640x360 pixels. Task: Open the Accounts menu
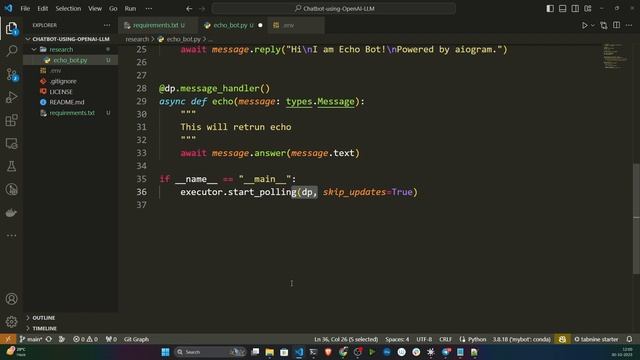tap(11, 299)
